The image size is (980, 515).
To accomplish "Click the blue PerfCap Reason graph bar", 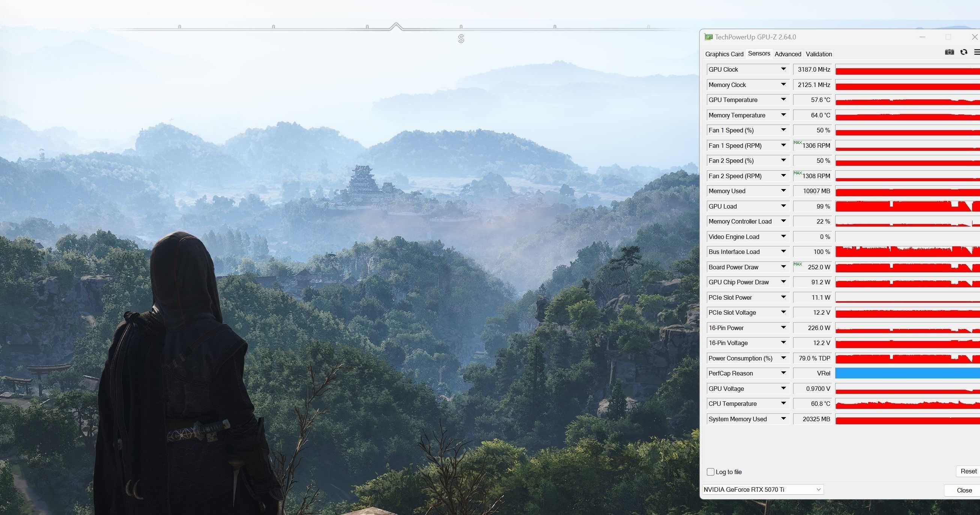I will 907,373.
